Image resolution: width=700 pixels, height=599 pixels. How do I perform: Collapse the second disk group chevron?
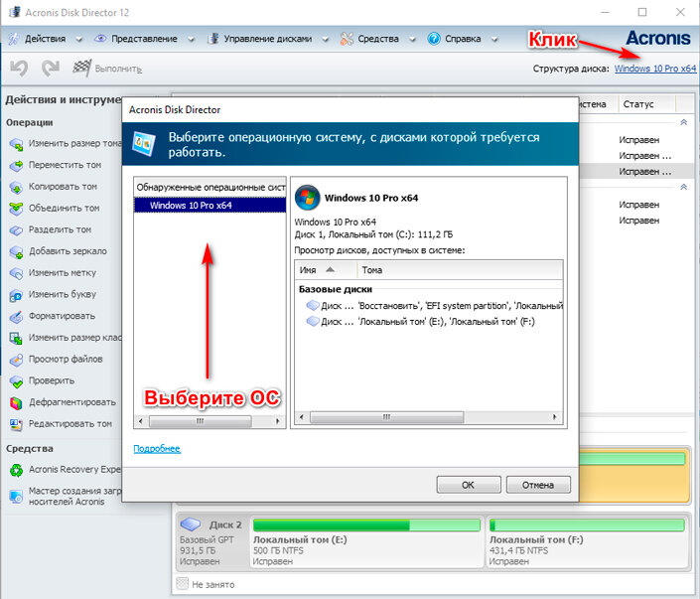[683, 187]
